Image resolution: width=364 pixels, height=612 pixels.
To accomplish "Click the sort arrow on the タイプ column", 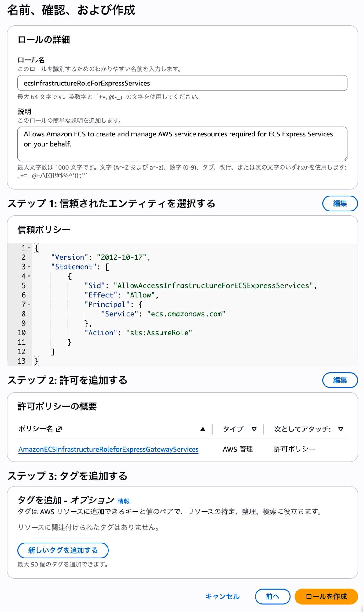I will [x=254, y=429].
